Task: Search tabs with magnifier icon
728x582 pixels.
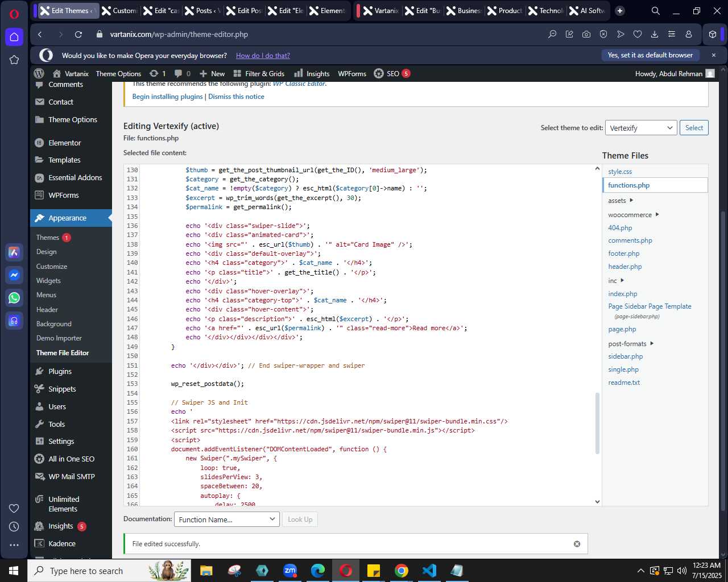Action: click(x=656, y=11)
